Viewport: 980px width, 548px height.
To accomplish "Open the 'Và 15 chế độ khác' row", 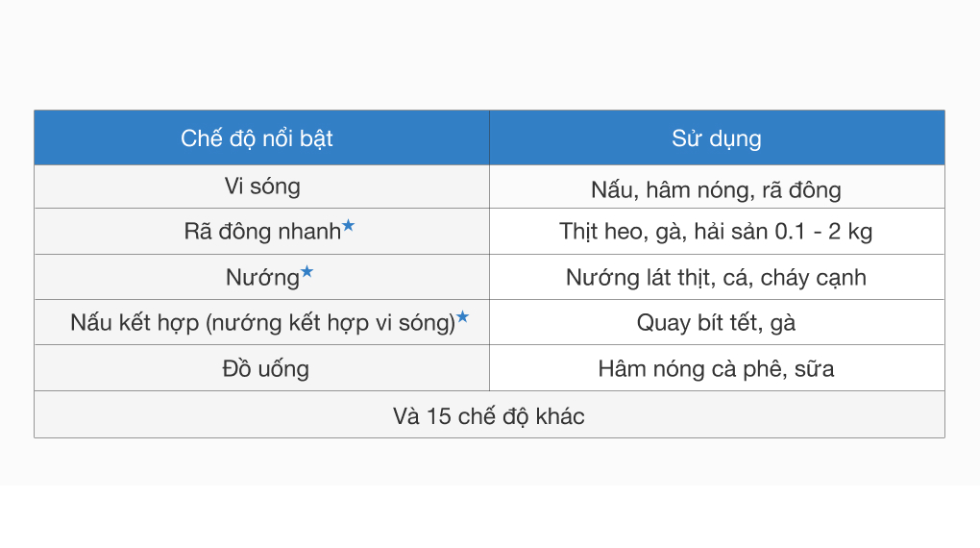I will (489, 416).
